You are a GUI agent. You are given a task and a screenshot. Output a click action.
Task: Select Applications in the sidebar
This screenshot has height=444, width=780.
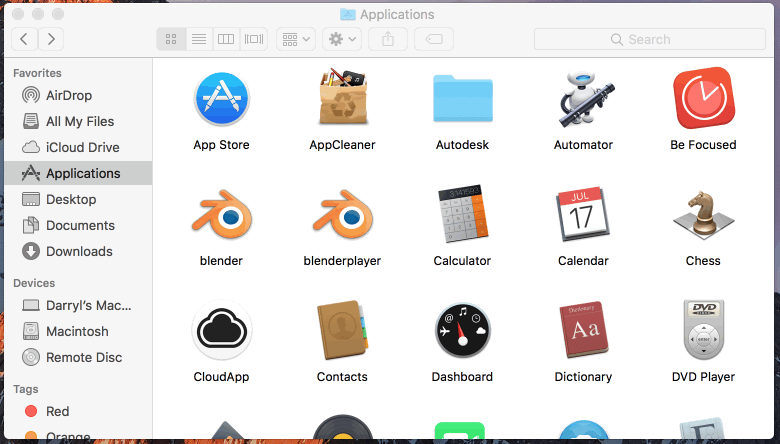tap(78, 173)
